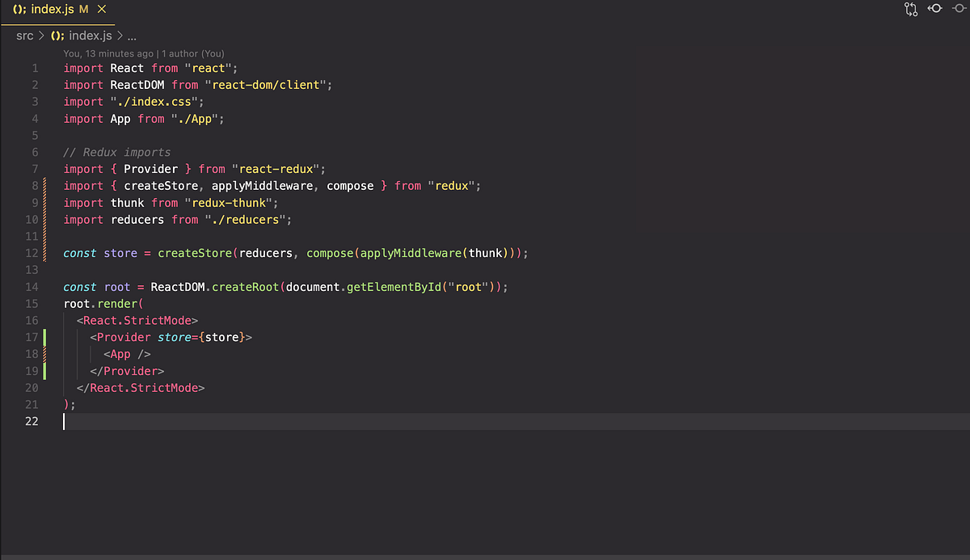Click the next change navigation icon
970x560 pixels.
(x=958, y=9)
